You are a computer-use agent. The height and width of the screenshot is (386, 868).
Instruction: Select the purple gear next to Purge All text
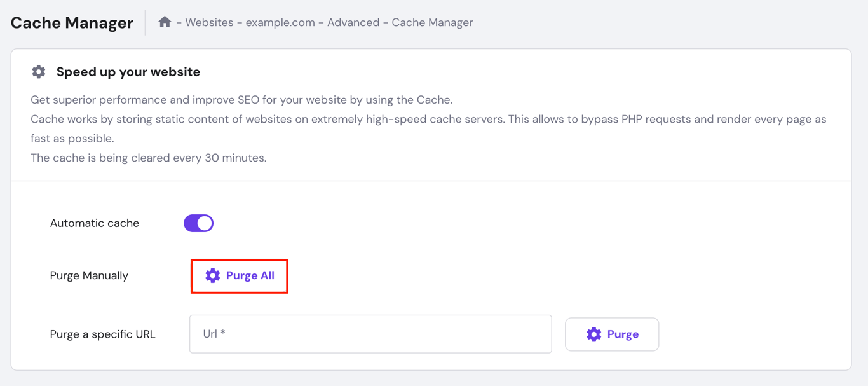[x=212, y=275]
